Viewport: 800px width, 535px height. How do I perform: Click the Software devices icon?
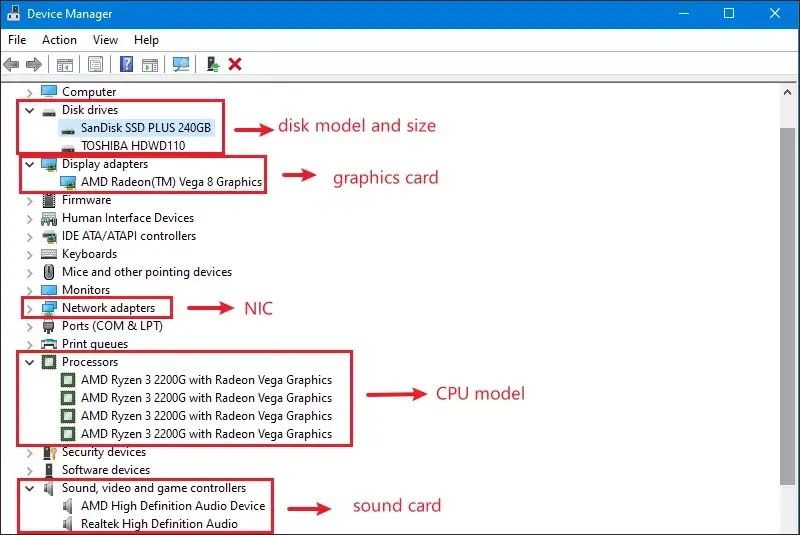(x=49, y=470)
